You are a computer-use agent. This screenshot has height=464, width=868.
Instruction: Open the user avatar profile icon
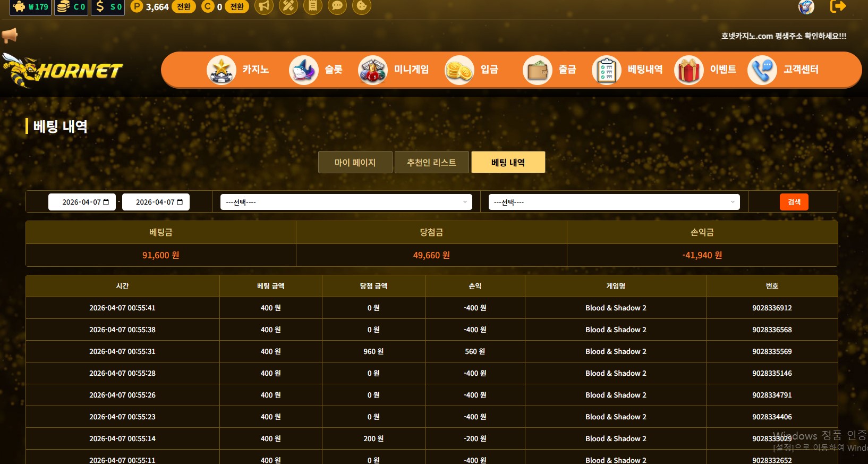click(806, 7)
